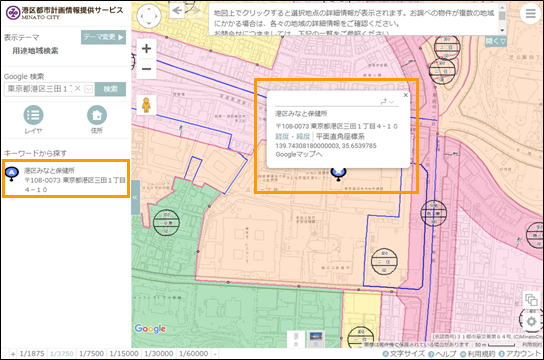Screen dimensions: 544x360
Task: Open the basemap photo thumbnail
Action: pyautogui.click(x=316, y=339)
